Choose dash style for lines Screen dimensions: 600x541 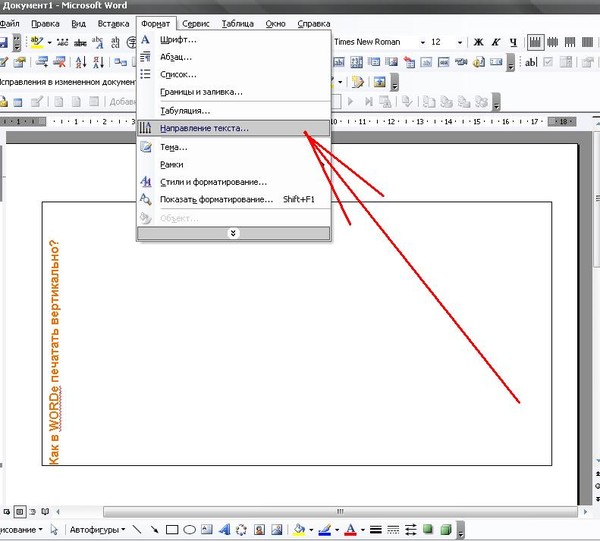[393, 530]
